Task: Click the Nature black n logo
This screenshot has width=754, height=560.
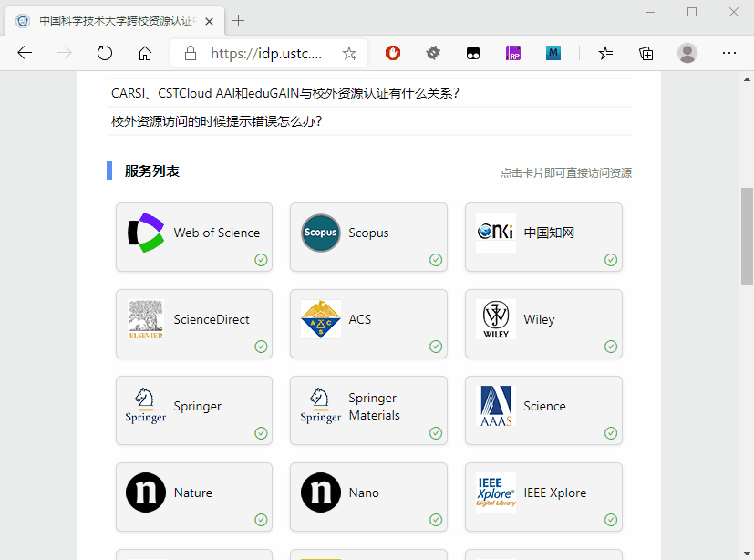Action: coord(146,493)
